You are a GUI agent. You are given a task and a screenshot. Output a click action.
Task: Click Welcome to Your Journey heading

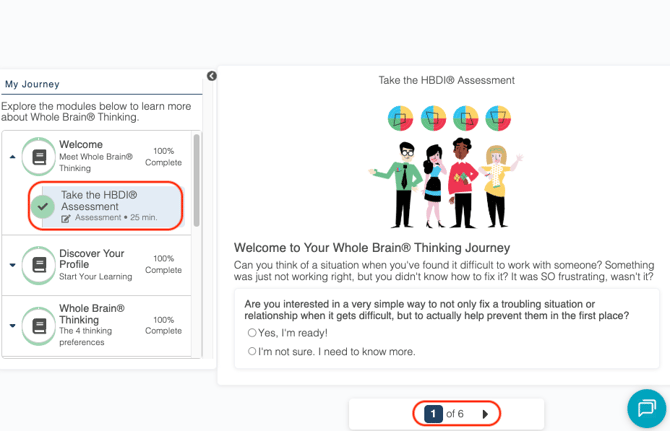372,248
